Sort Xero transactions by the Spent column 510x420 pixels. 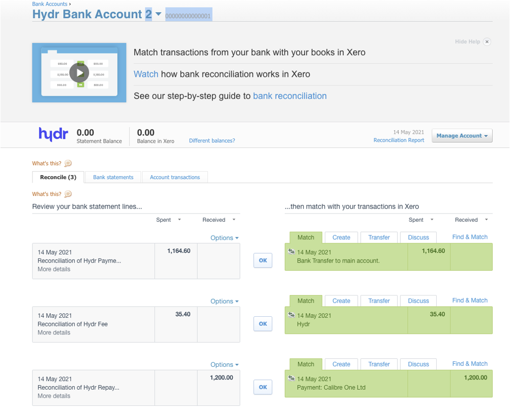point(421,220)
